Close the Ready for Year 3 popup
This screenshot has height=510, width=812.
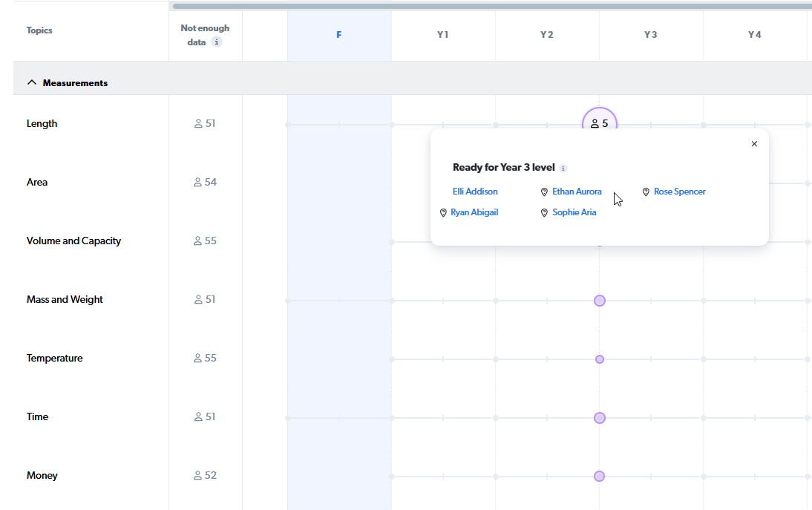pos(754,144)
